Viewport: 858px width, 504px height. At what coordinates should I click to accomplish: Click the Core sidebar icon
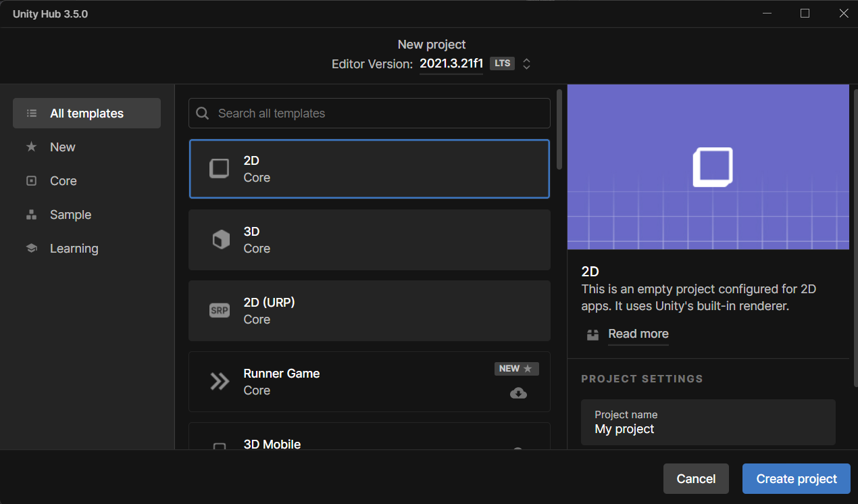31,180
